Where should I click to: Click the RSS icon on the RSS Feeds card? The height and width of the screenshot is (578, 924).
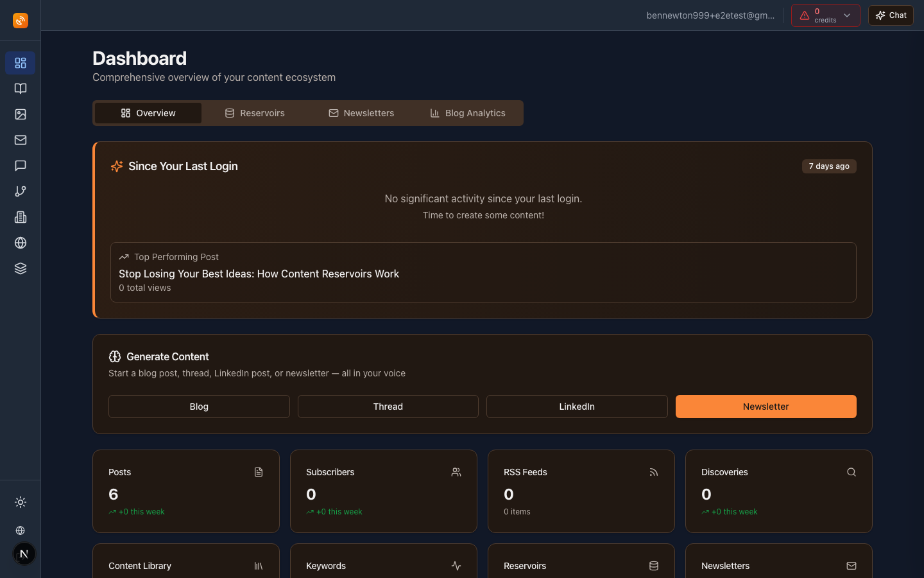point(654,472)
